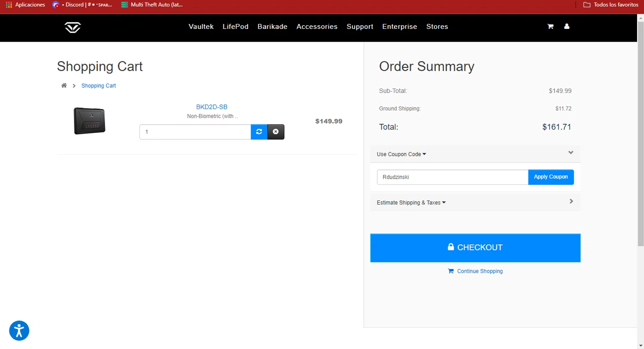
Task: Open the shopping cart icon in header
Action: [550, 27]
